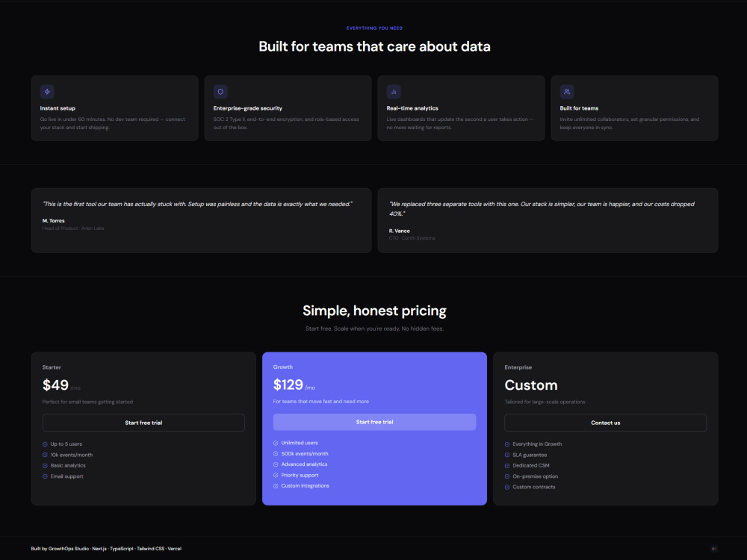Select the Instant setup card title
This screenshot has height=560, width=747.
tap(58, 108)
